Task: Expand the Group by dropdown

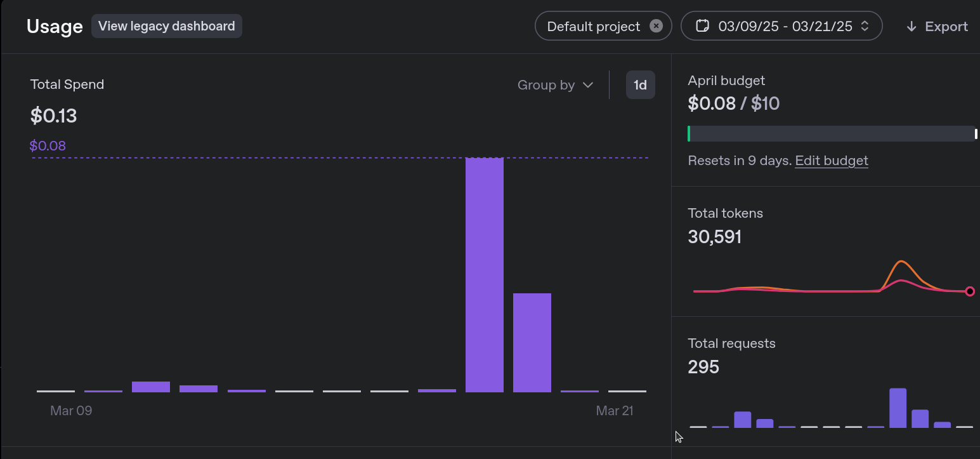Action: (555, 85)
